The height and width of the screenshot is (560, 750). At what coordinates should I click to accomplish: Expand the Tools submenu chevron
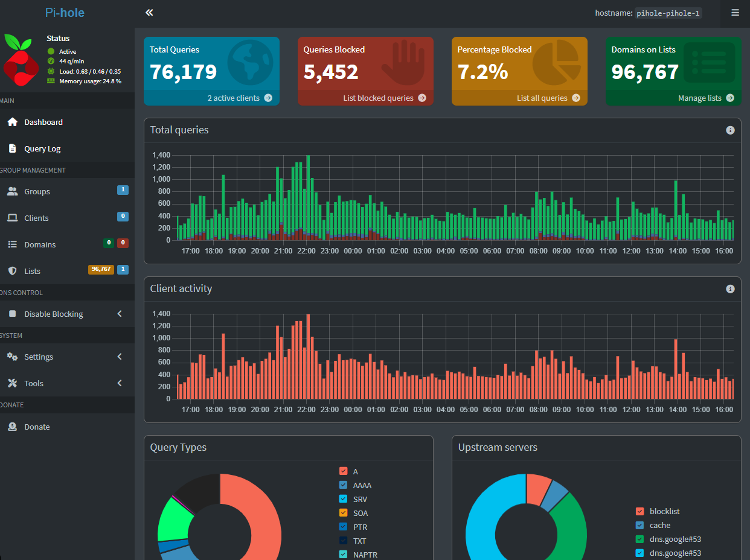(120, 383)
